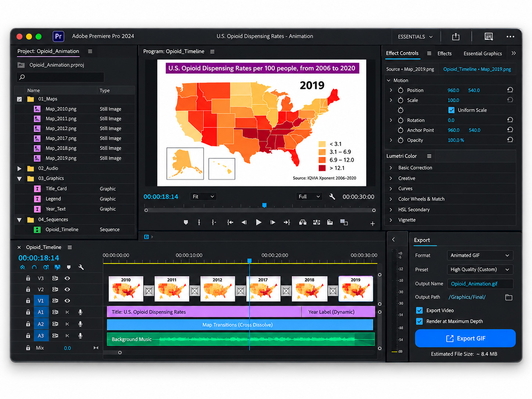Toggle visibility eye for track V2
Screen dimensions: 532x399
[67, 289]
